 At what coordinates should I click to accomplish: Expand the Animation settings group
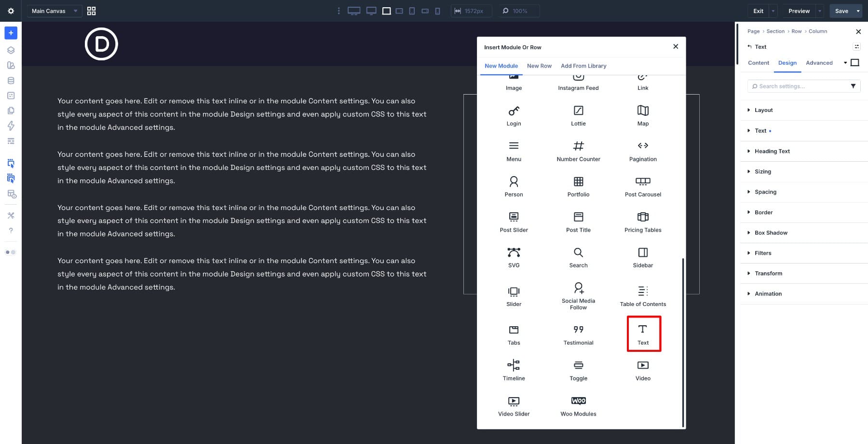point(803,293)
